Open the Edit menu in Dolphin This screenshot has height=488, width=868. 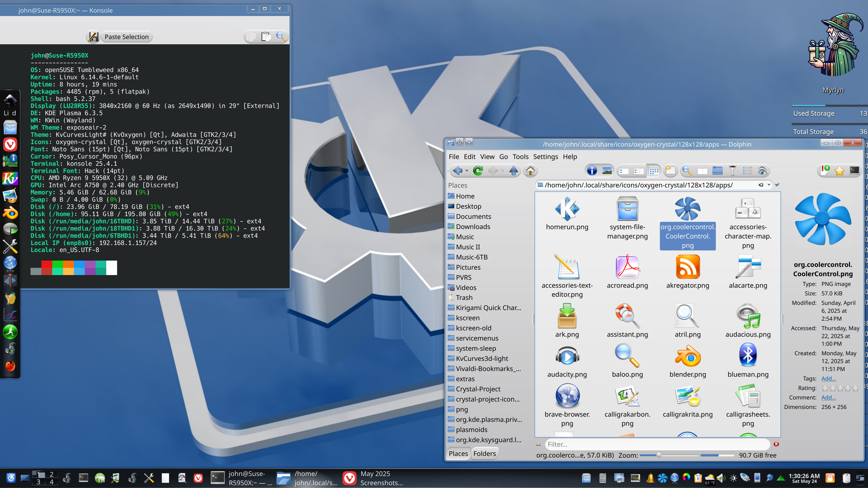(x=469, y=156)
